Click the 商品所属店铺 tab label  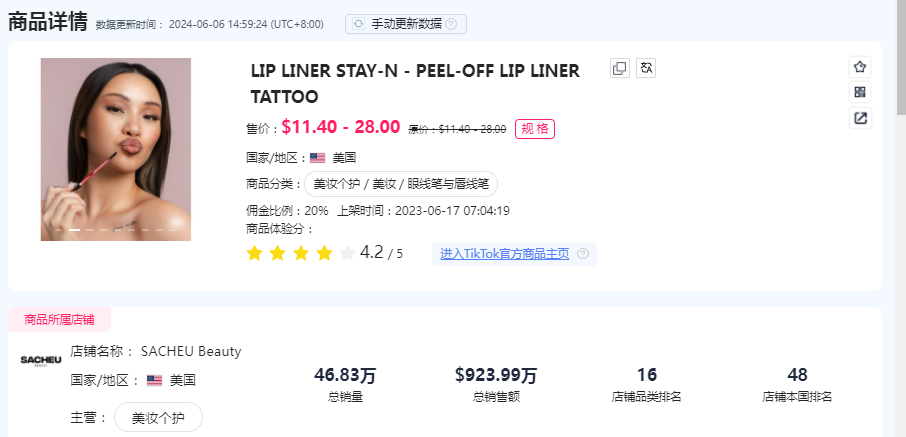pos(59,320)
